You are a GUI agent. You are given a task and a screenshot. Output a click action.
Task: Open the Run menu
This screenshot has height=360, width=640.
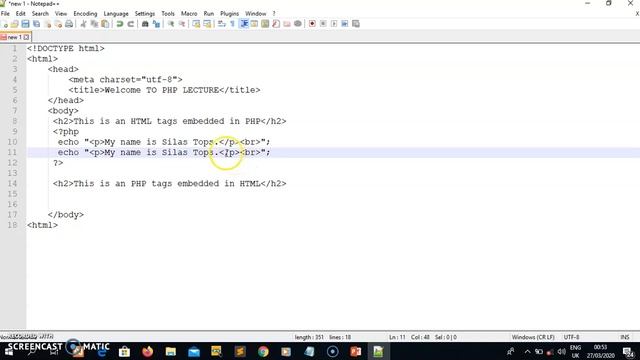pos(209,13)
